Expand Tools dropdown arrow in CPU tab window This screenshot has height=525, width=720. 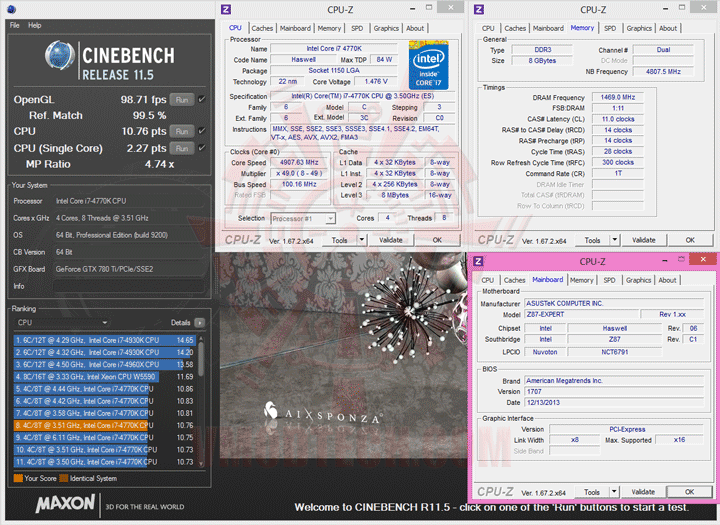coord(362,240)
